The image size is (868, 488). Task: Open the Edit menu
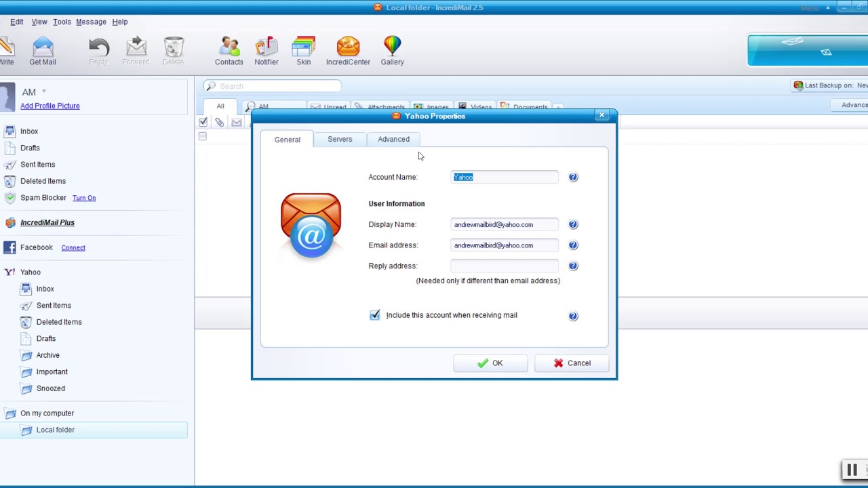[x=17, y=22]
